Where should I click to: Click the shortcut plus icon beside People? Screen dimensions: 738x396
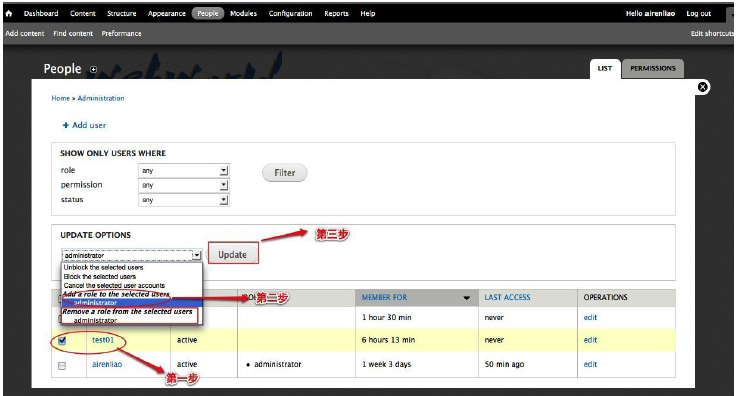94,70
